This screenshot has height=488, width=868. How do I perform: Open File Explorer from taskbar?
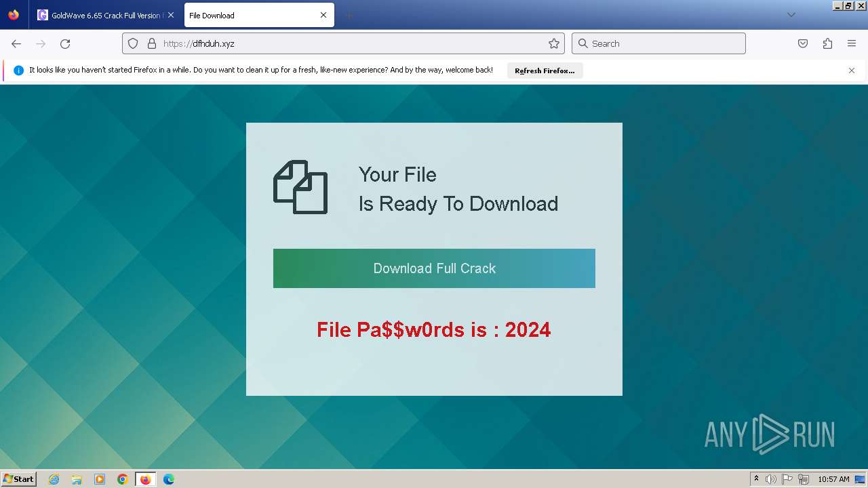[77, 479]
